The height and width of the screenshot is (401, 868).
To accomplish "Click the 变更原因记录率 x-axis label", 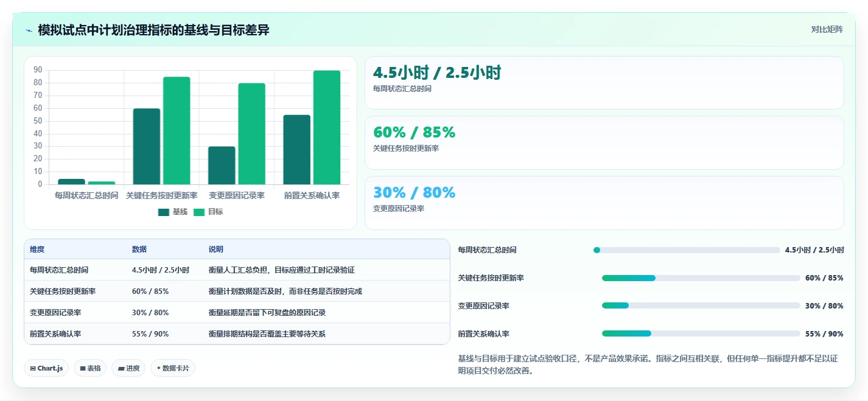I will coord(237,196).
